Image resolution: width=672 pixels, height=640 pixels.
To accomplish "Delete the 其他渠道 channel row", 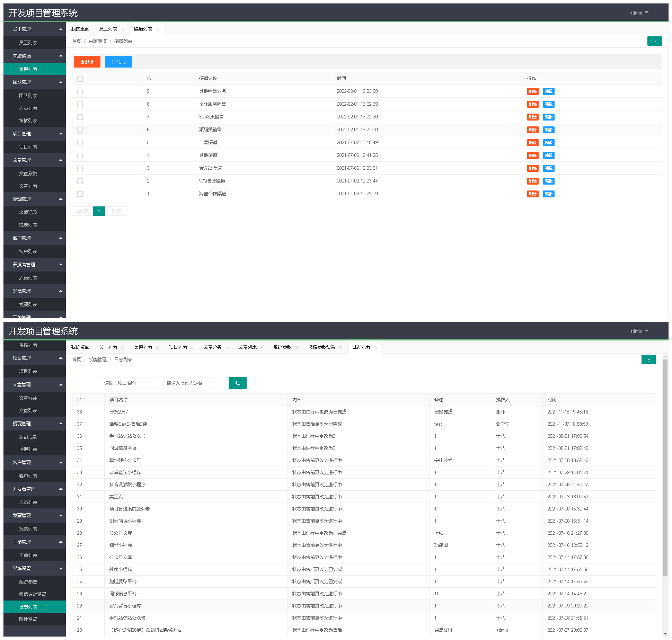I will [532, 155].
